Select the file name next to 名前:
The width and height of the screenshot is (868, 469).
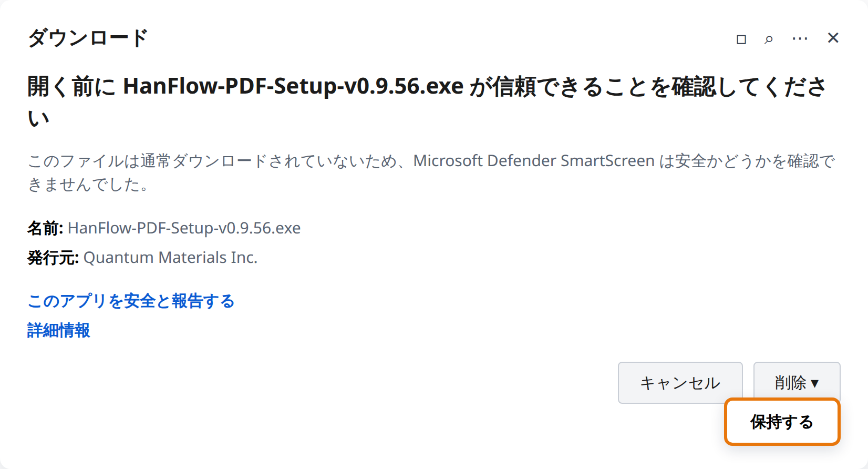pyautogui.click(x=184, y=228)
